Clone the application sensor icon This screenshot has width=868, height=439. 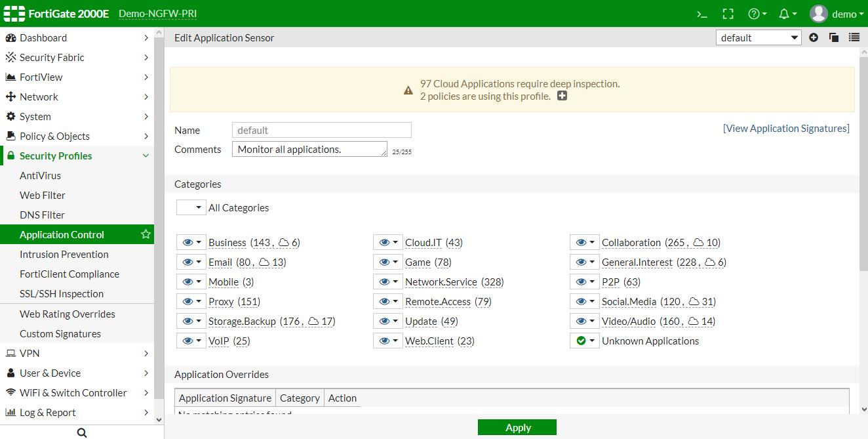point(834,37)
